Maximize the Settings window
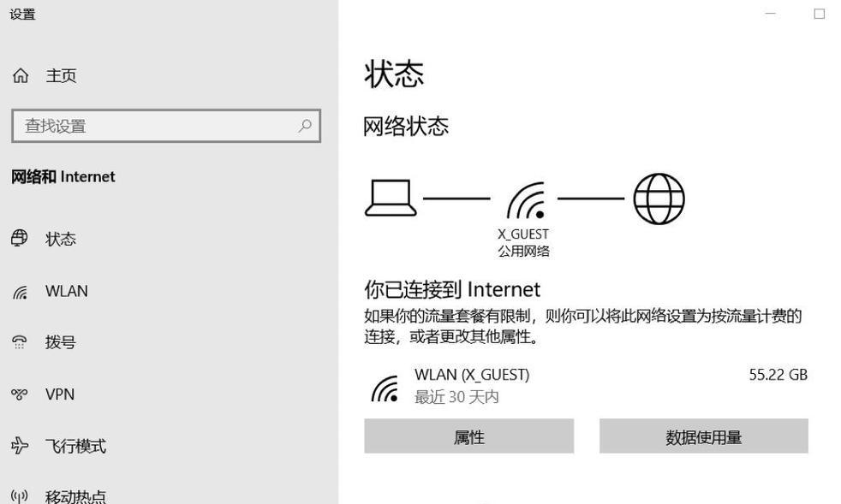 coord(819,14)
